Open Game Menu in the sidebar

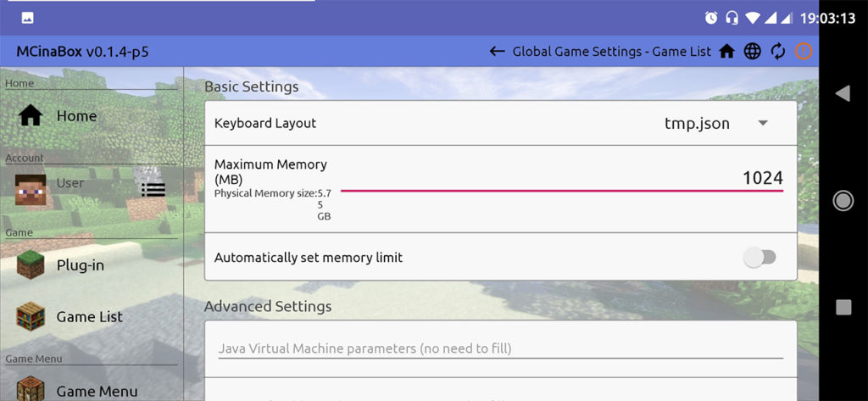97,391
